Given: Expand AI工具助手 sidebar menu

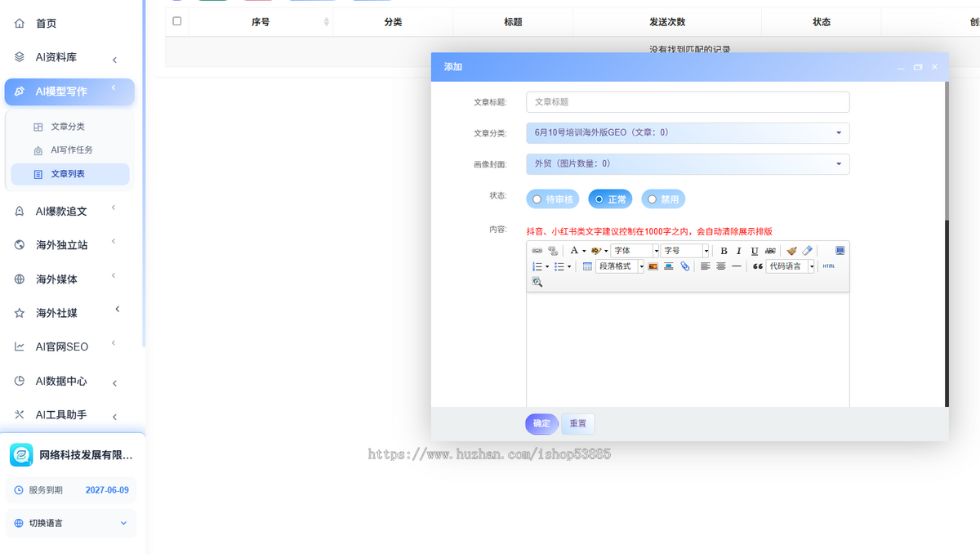Looking at the screenshot, I should [x=69, y=415].
